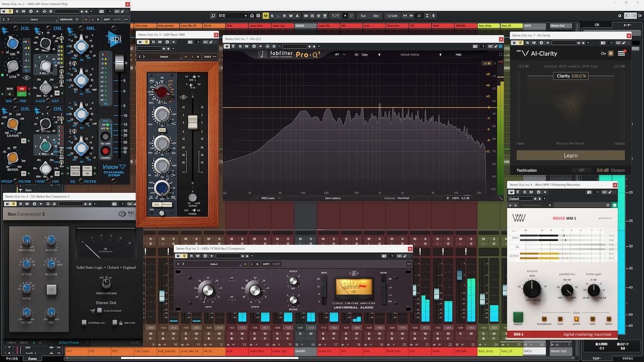Viewport: 644px width, 362px height.
Task: Click the Learn button in AI-Clarity
Action: [571, 156]
